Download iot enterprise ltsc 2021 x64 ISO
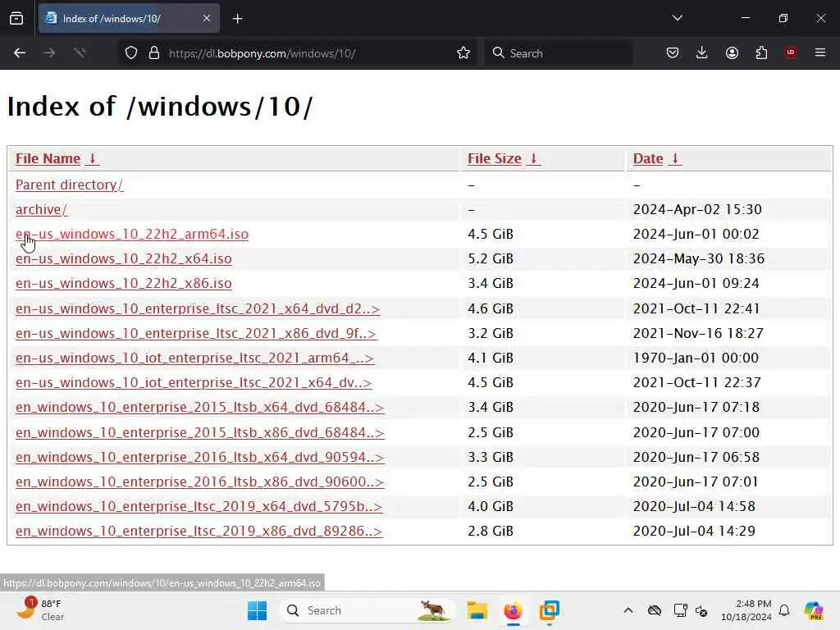Viewport: 840px width, 630px height. [x=194, y=382]
